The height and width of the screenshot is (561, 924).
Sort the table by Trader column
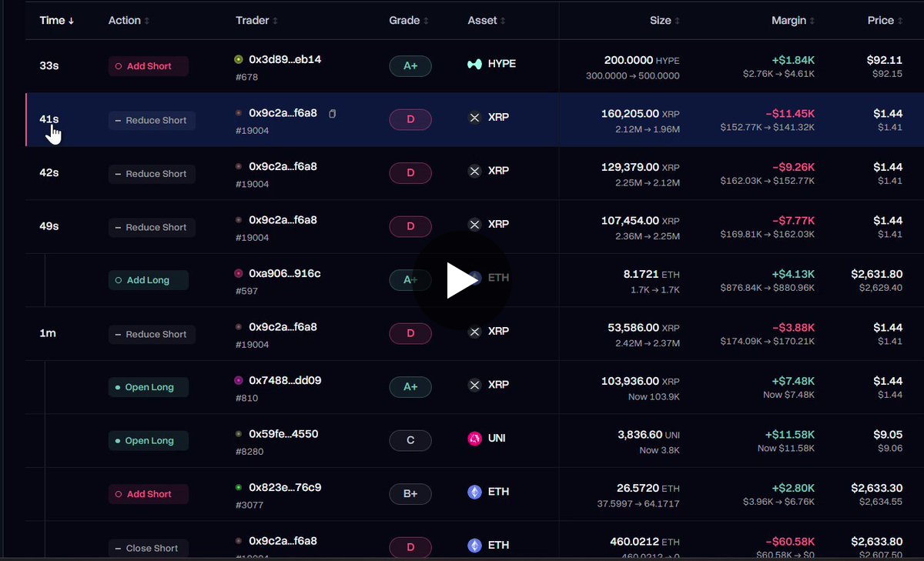point(256,21)
